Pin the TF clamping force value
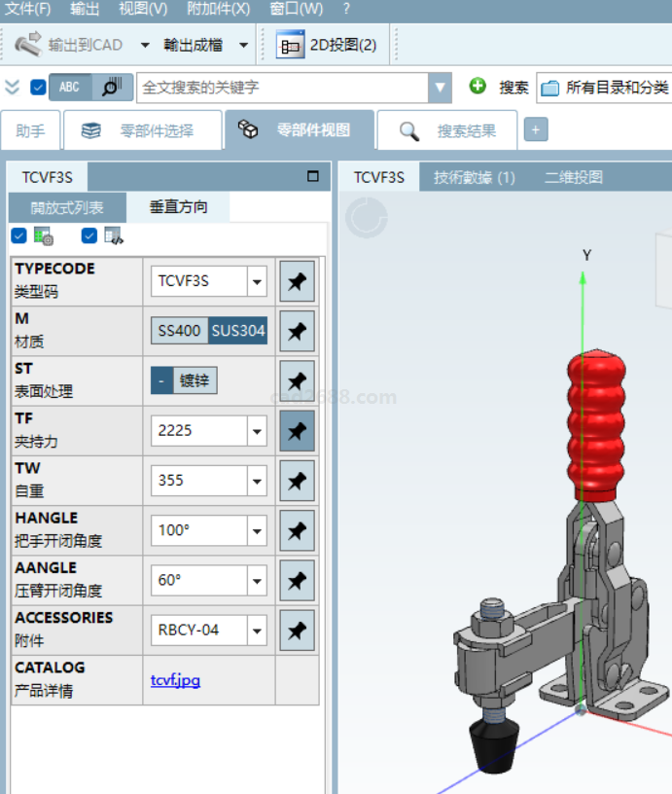The height and width of the screenshot is (794, 672). (297, 430)
